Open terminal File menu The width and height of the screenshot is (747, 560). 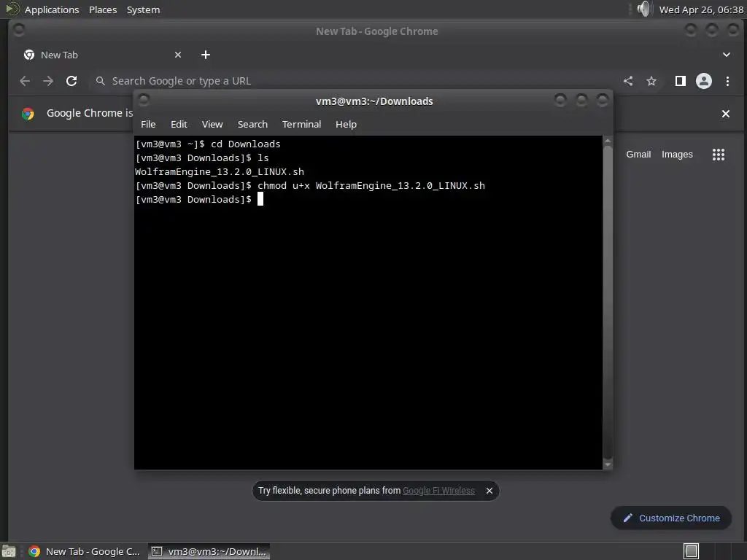pos(148,124)
